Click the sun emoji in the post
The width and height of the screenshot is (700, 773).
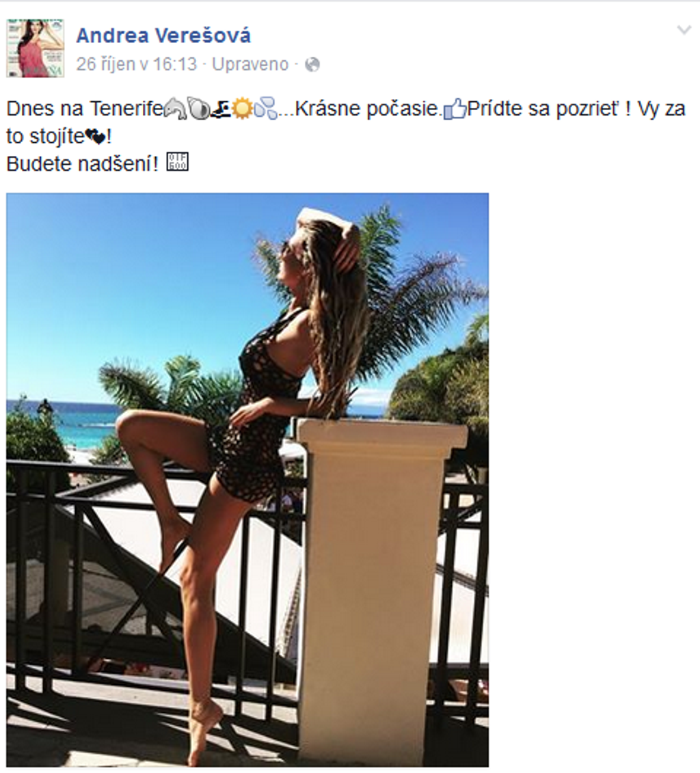pos(241,109)
